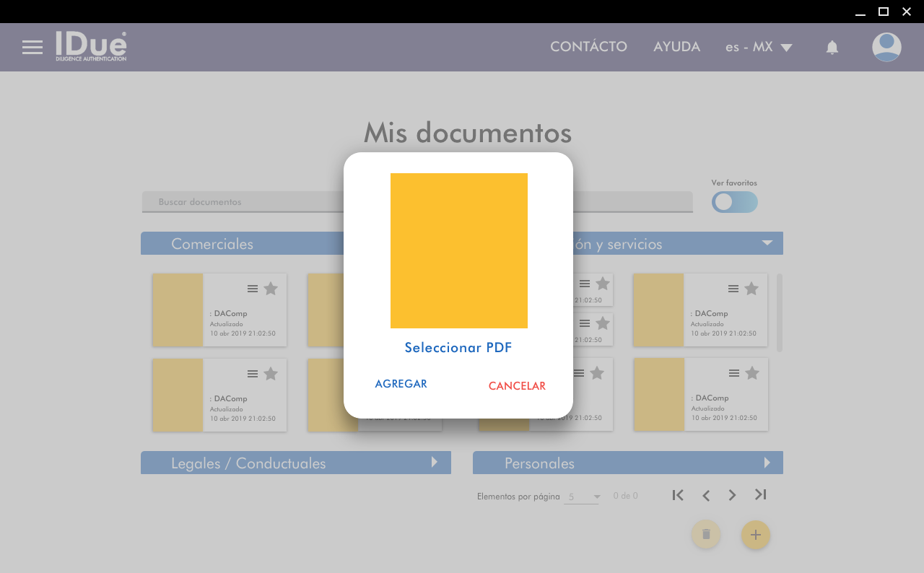Go to the next page arrow
The image size is (924, 573).
[x=733, y=495]
